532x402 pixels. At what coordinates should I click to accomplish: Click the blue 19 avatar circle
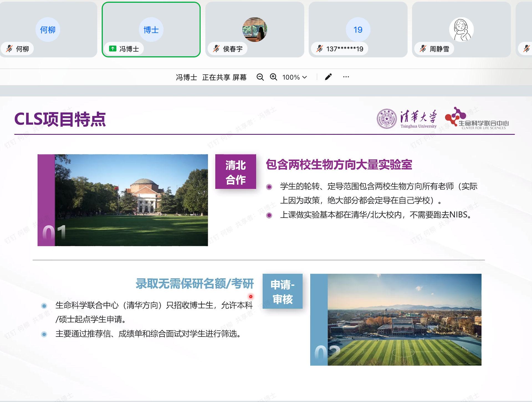click(358, 30)
